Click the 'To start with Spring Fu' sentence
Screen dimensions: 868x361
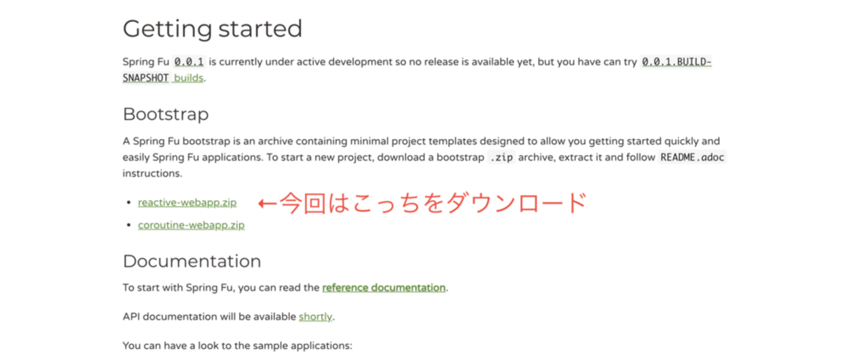tap(220, 288)
